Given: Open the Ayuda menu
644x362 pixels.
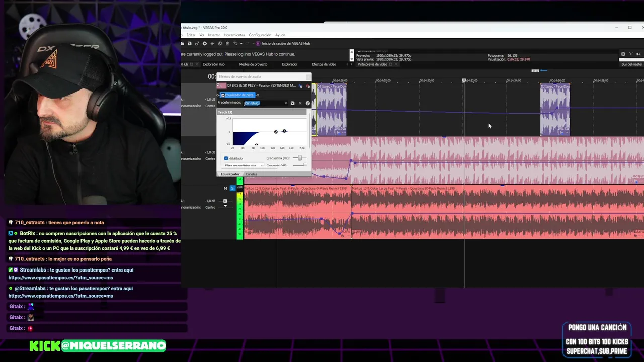Looking at the screenshot, I should [280, 35].
